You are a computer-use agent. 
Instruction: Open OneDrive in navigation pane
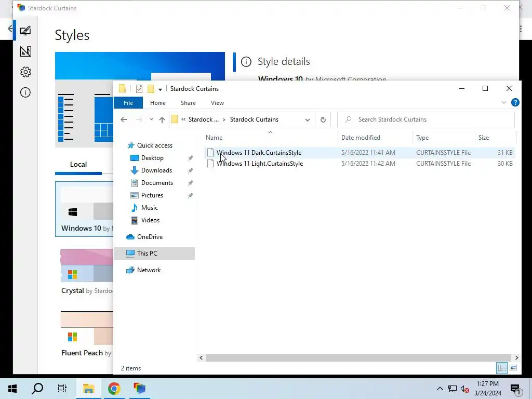(x=150, y=237)
